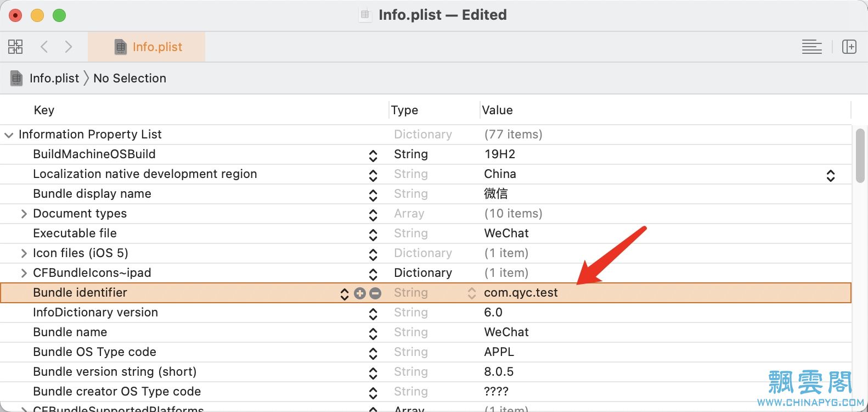The width and height of the screenshot is (868, 412).
Task: Click the Value column header
Action: pyautogui.click(x=497, y=110)
